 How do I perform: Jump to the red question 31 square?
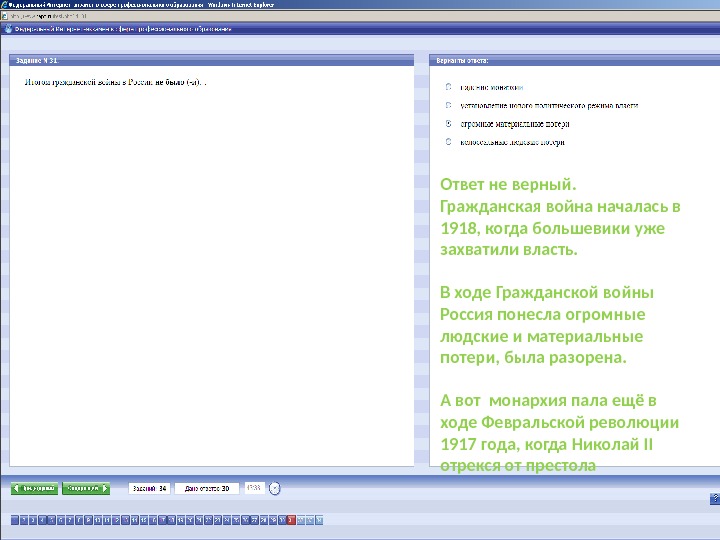tap(291, 520)
